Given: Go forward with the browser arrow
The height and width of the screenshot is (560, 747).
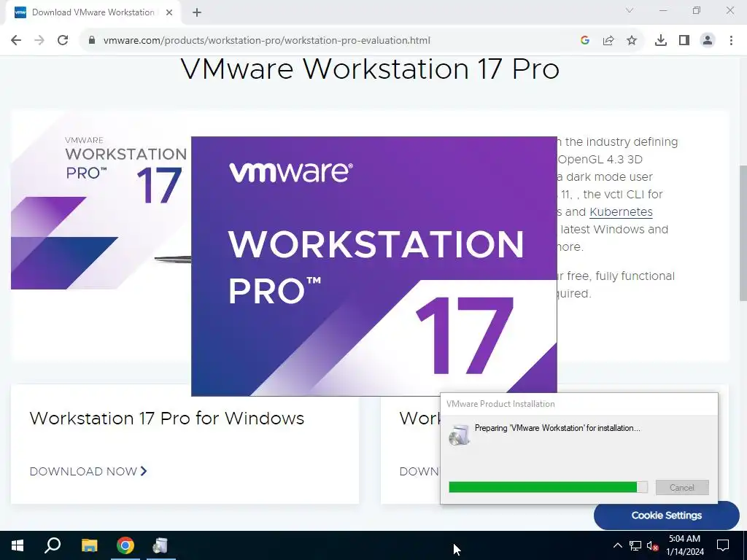Looking at the screenshot, I should (x=39, y=41).
